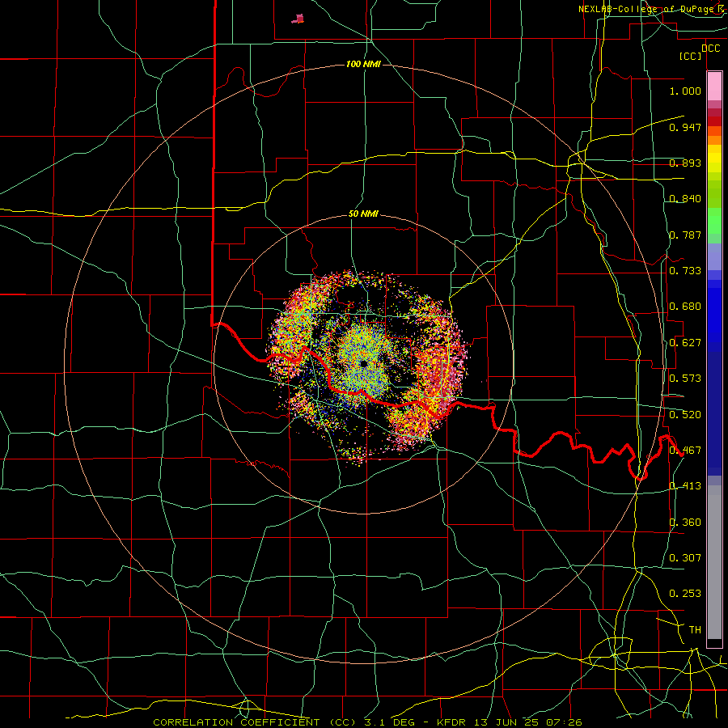
Task: Click the 1.000 value on the scale
Action: point(685,91)
